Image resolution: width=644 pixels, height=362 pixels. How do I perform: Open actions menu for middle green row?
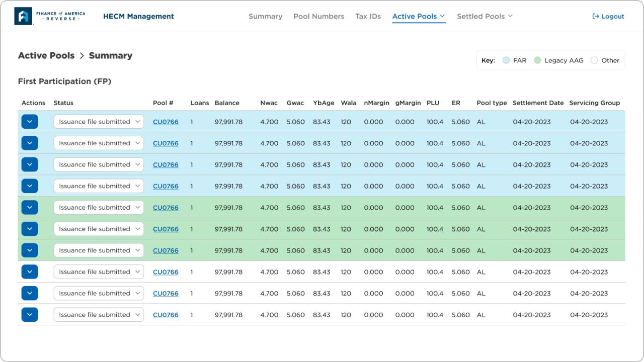click(x=30, y=229)
